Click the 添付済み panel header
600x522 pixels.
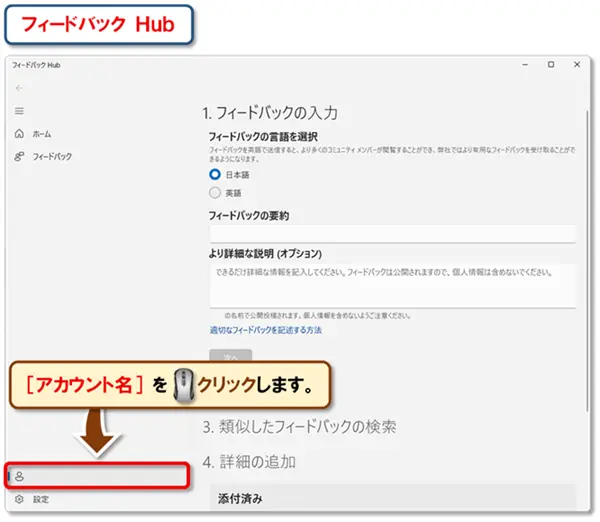click(x=240, y=498)
